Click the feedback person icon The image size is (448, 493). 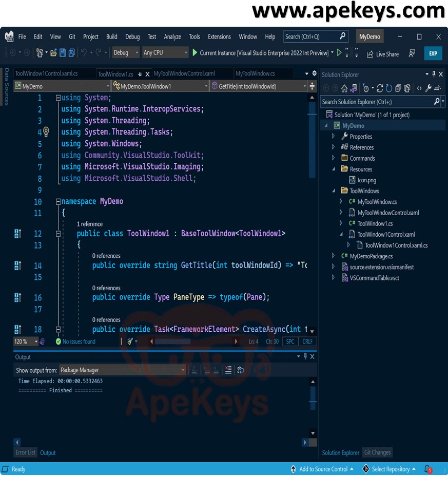(x=412, y=53)
